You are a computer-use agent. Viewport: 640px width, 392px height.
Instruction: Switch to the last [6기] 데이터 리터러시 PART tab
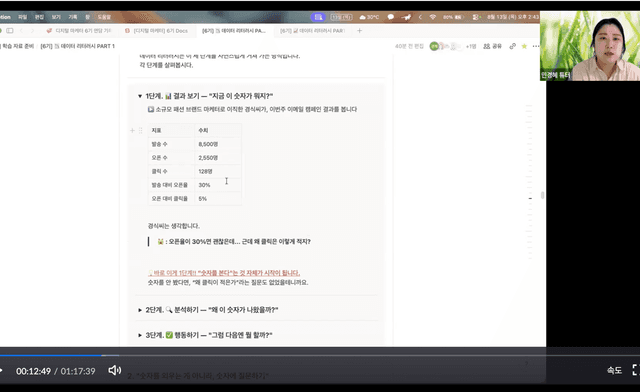coord(312,31)
